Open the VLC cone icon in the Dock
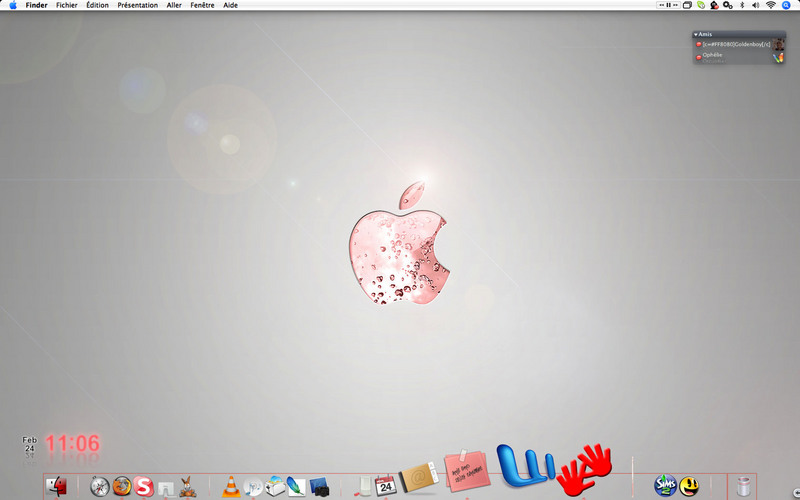Viewport: 800px width, 500px height. (x=231, y=486)
